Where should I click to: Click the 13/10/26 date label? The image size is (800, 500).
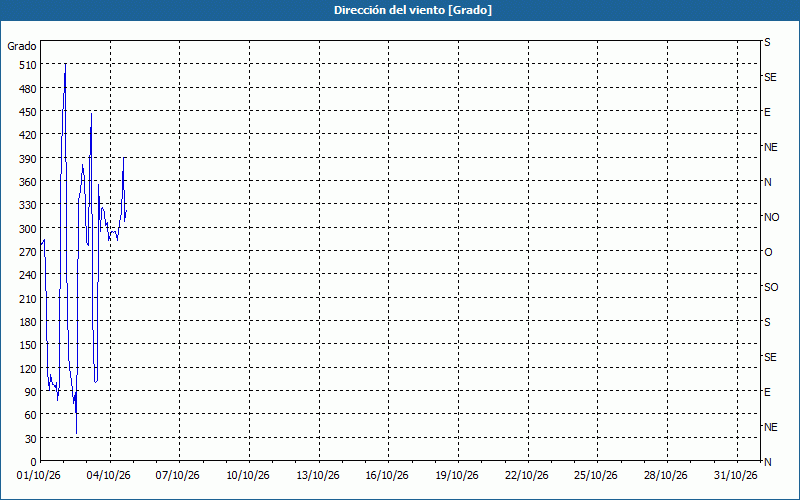click(x=318, y=476)
